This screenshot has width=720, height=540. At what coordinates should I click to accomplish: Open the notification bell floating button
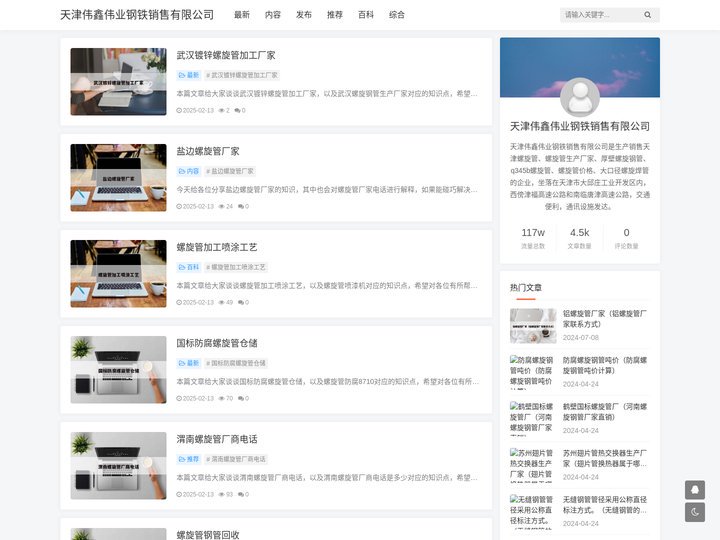695,490
